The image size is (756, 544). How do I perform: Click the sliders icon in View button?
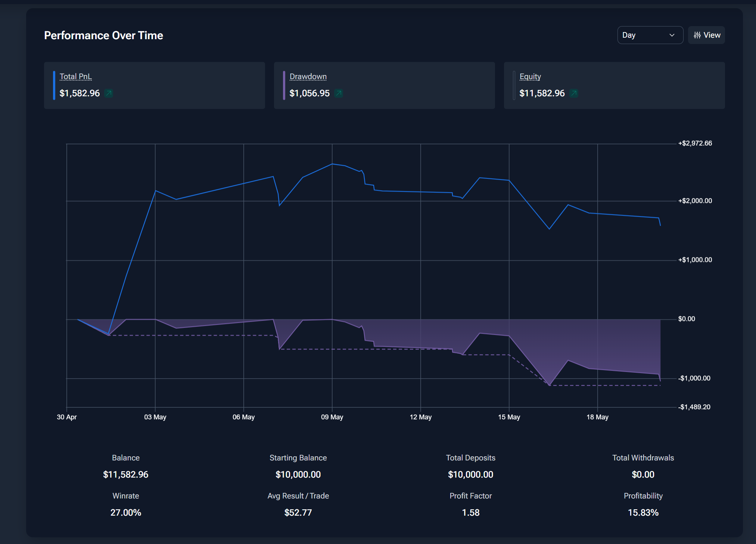tap(697, 35)
